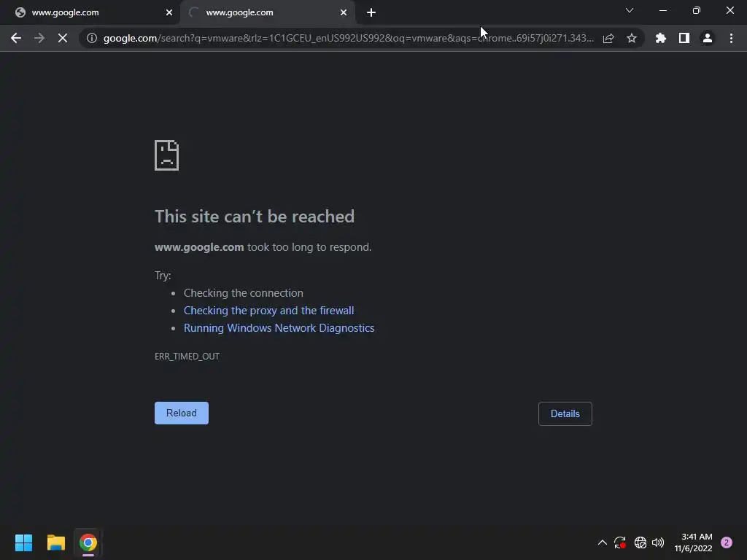Open the clock showing 3:41 AM

[x=693, y=542]
